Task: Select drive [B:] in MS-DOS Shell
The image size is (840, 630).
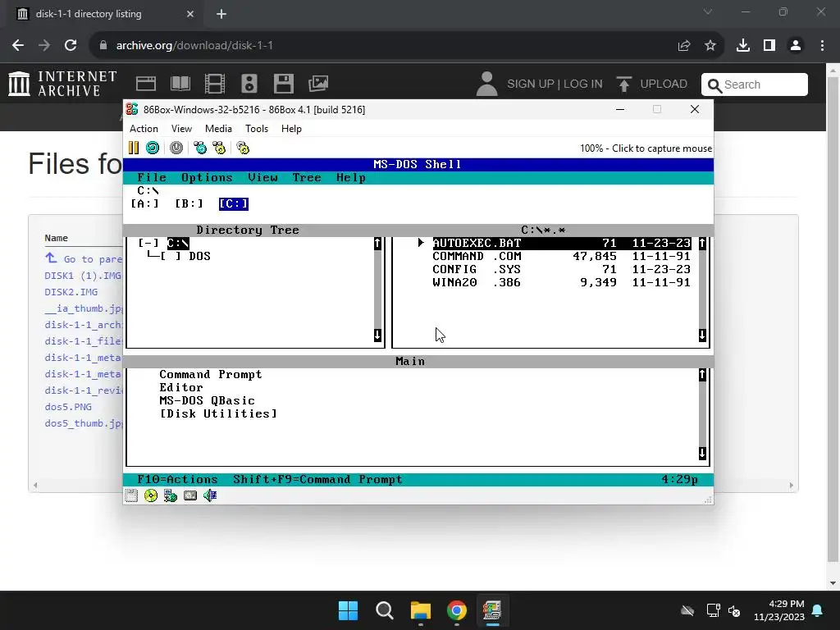Action: [x=189, y=203]
